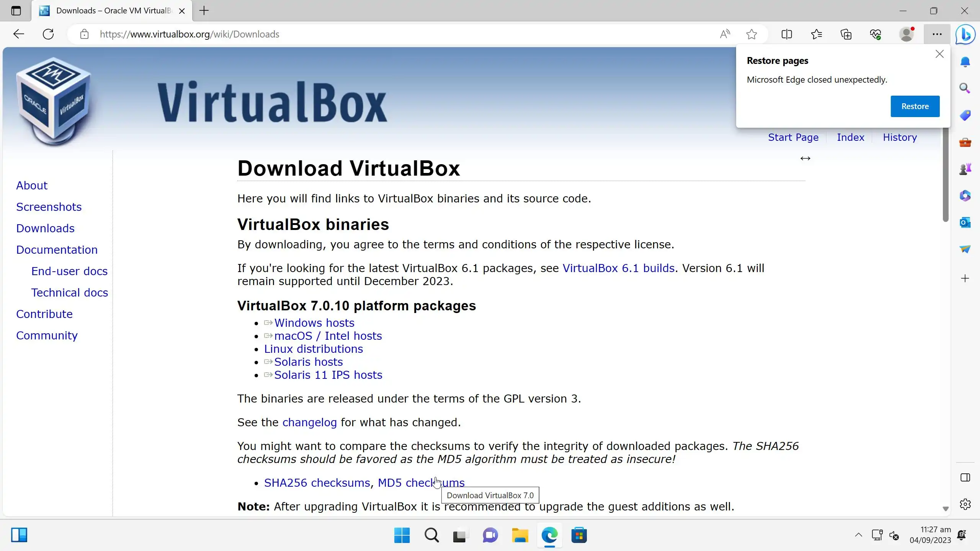This screenshot has width=980, height=551.
Task: Open Settings and more ellipsis menu
Action: pyautogui.click(x=937, y=34)
